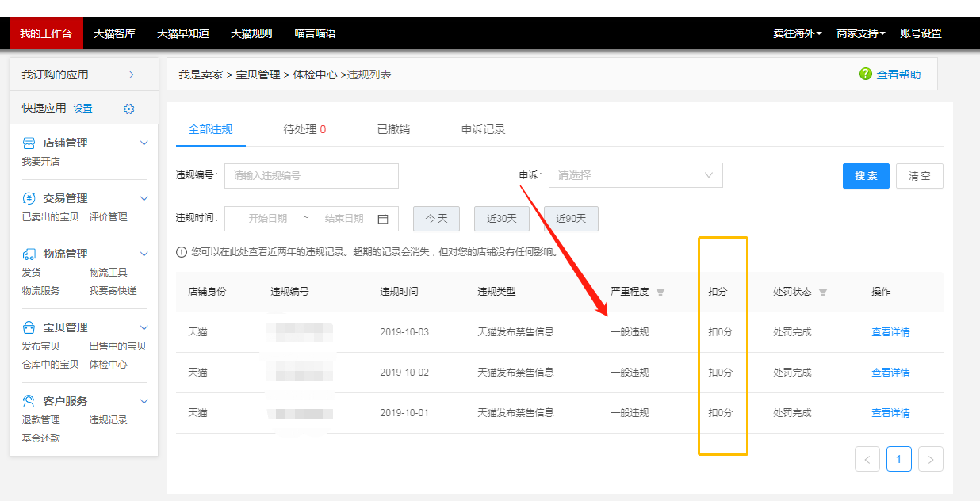This screenshot has height=501, width=980.
Task: Open the 设置 link beside 快捷应用
Action: 82,109
